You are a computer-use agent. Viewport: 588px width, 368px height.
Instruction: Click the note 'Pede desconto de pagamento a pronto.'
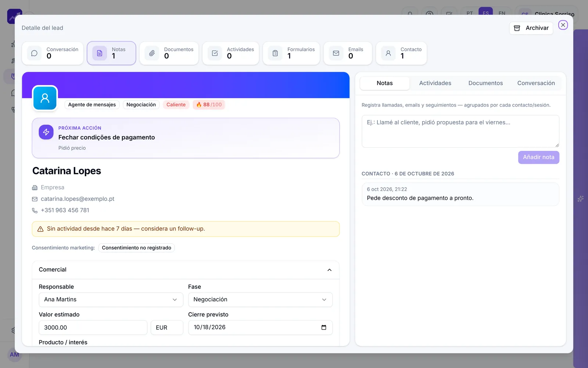420,198
